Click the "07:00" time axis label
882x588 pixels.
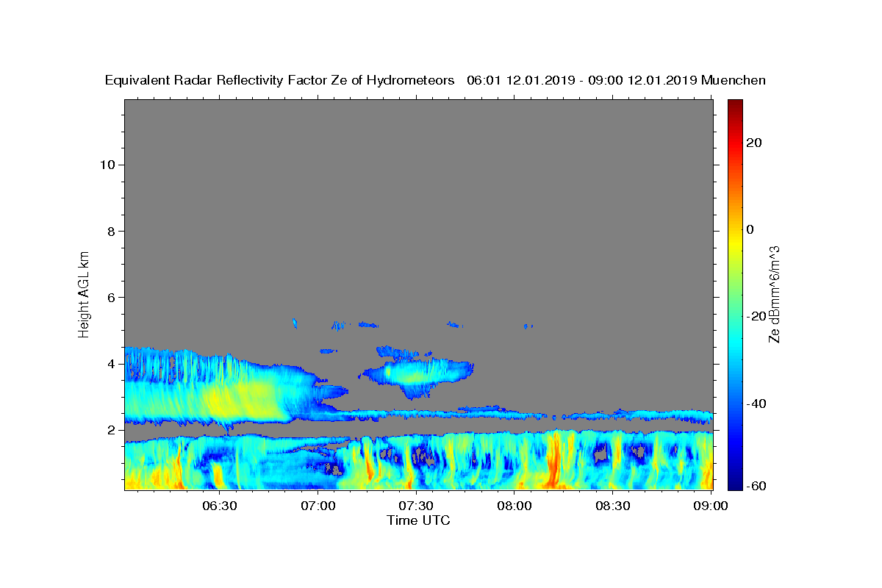coord(319,506)
